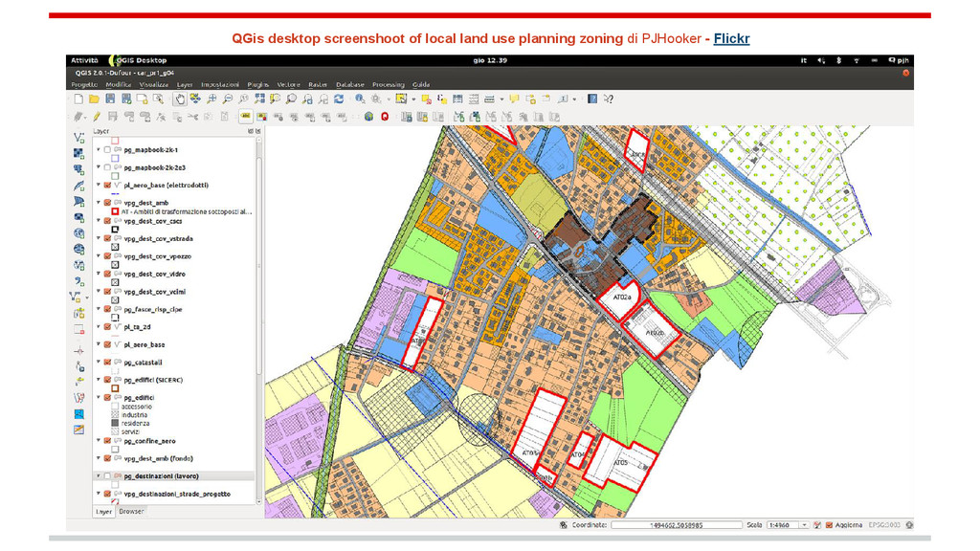
Task: Click the volume icon in the system tray
Action: (x=821, y=60)
